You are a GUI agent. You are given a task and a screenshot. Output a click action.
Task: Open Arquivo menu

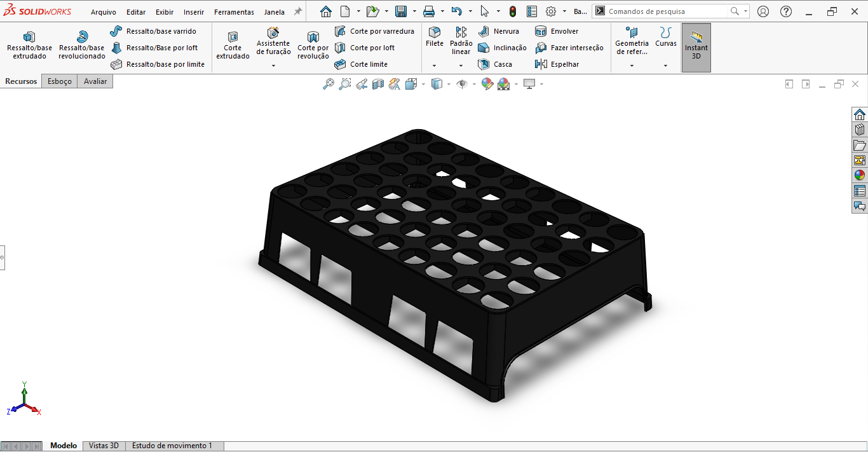(x=104, y=12)
